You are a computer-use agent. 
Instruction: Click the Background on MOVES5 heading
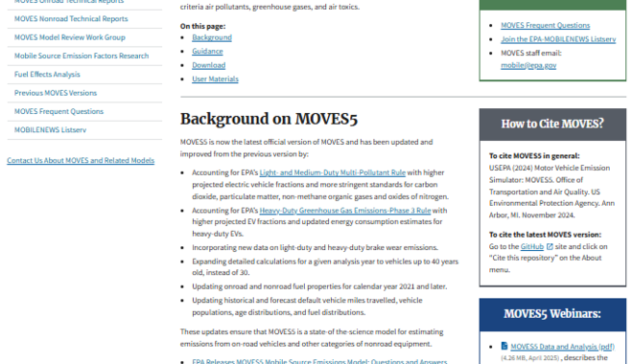(x=269, y=120)
